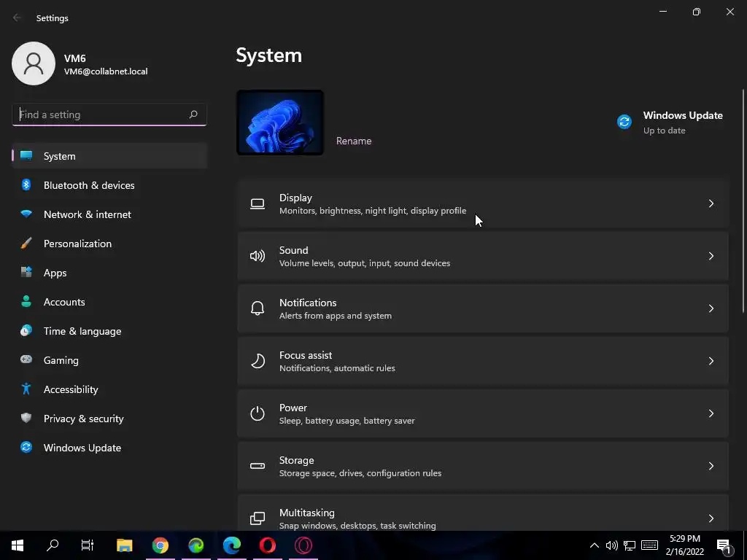Click the Bluetooth icon in sidebar
Image resolution: width=747 pixels, height=560 pixels.
click(26, 184)
